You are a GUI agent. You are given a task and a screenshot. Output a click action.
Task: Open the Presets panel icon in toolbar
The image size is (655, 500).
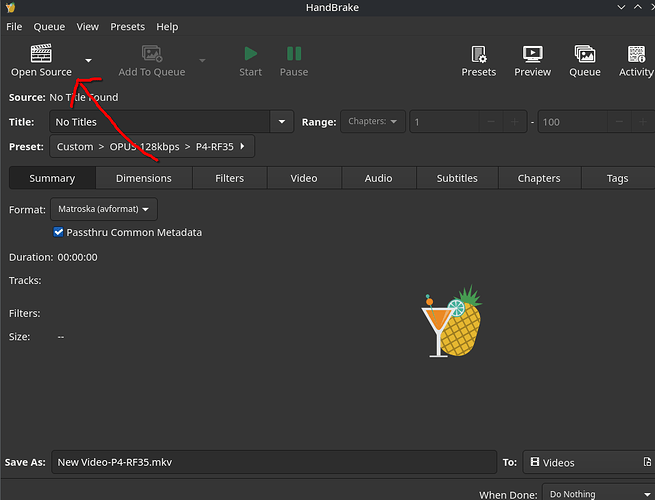coord(479,54)
